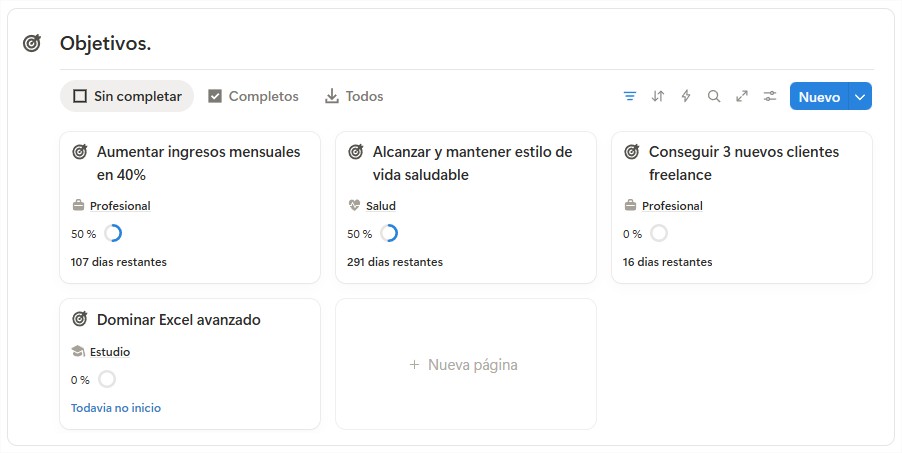Screen dimensions: 902x453
Task: Open the search magnifier icon
Action: 714,96
